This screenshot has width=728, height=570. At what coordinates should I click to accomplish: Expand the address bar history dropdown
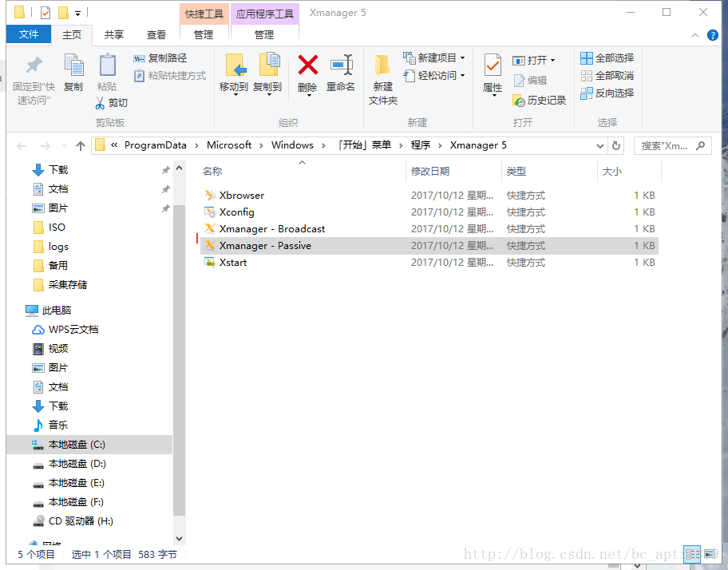coord(599,146)
